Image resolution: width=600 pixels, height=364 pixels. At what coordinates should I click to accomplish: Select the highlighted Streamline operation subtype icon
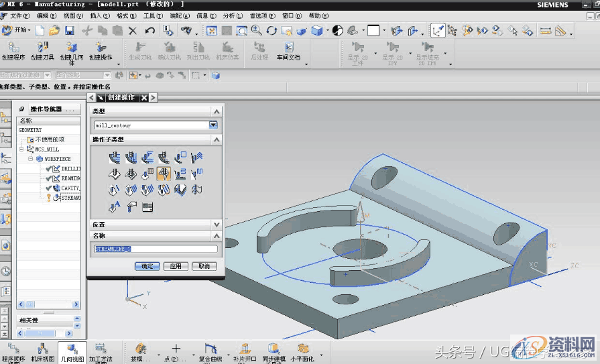click(164, 174)
